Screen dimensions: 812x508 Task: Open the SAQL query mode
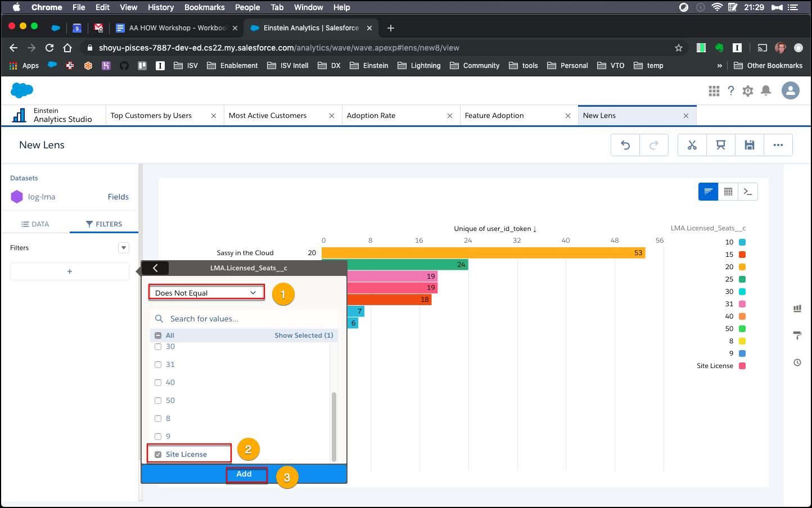(x=748, y=192)
